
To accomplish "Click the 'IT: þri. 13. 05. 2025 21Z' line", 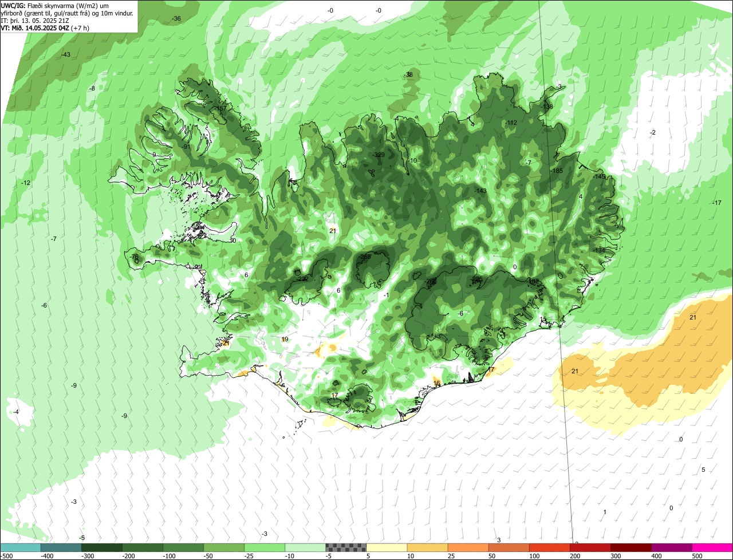I will click(34, 21).
